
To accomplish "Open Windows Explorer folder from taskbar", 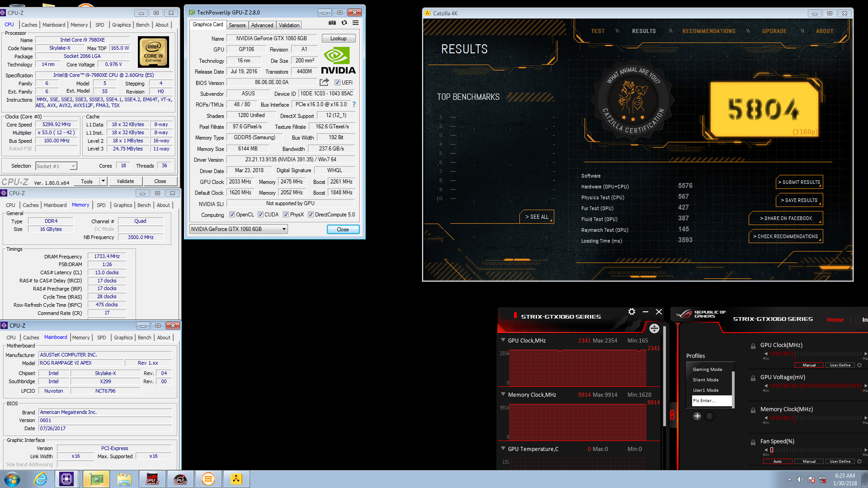I will click(x=124, y=479).
